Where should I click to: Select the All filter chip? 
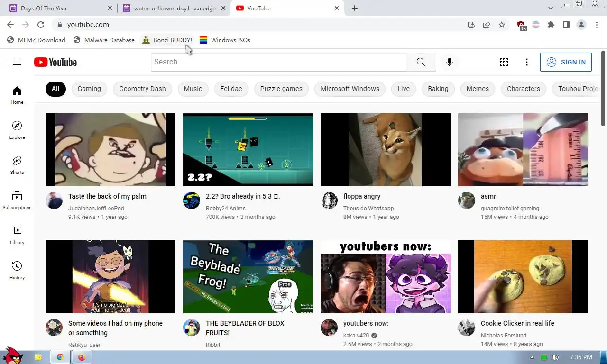click(x=55, y=89)
